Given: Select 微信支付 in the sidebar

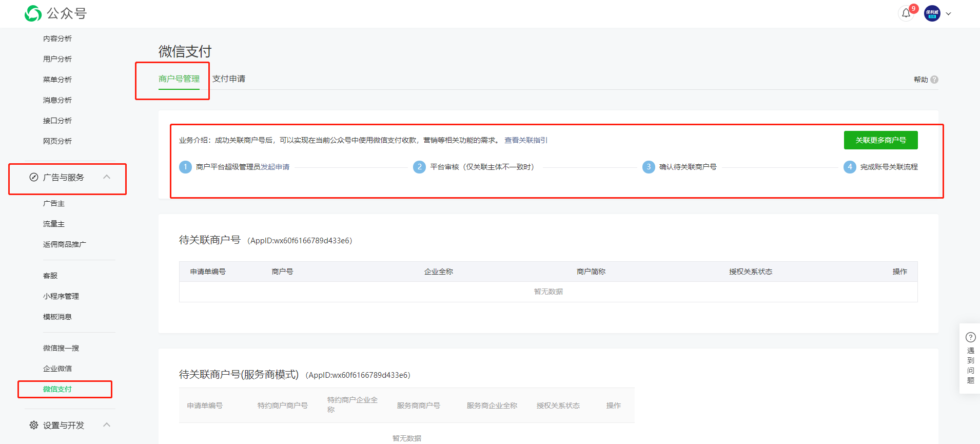Looking at the screenshot, I should [x=57, y=389].
